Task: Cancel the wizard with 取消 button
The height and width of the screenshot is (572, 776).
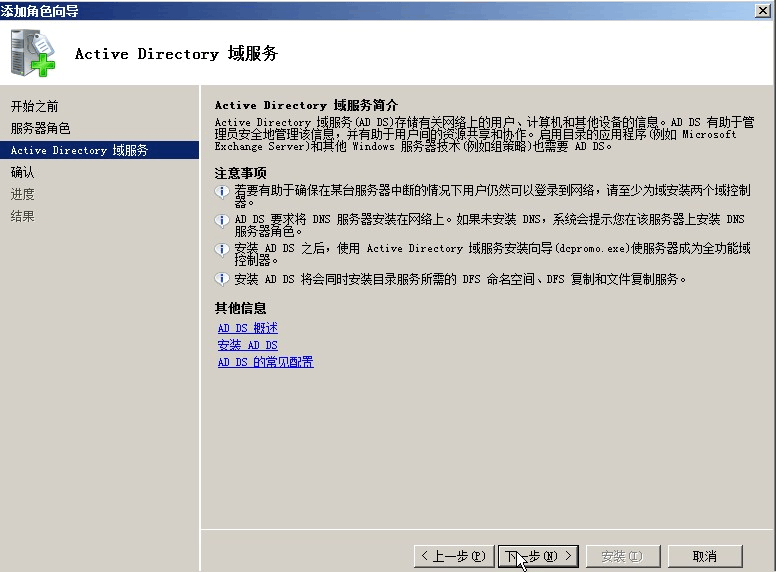Action: point(705,556)
